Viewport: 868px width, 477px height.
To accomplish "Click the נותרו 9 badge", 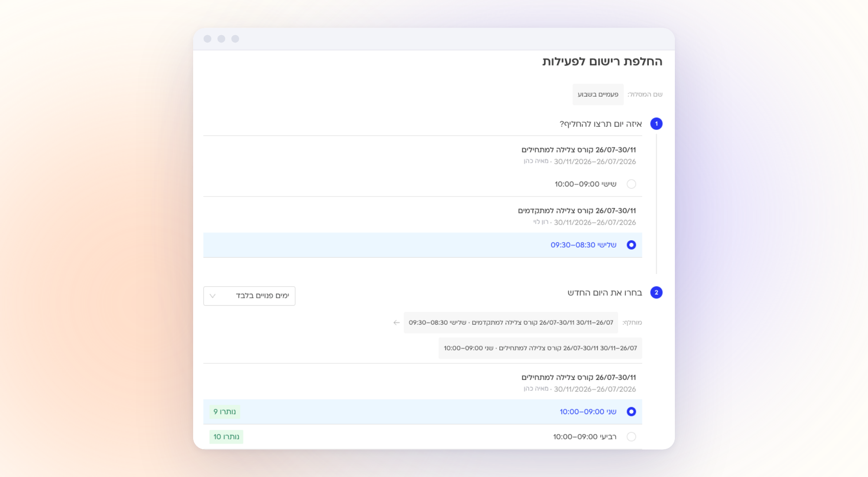I will coord(224,412).
